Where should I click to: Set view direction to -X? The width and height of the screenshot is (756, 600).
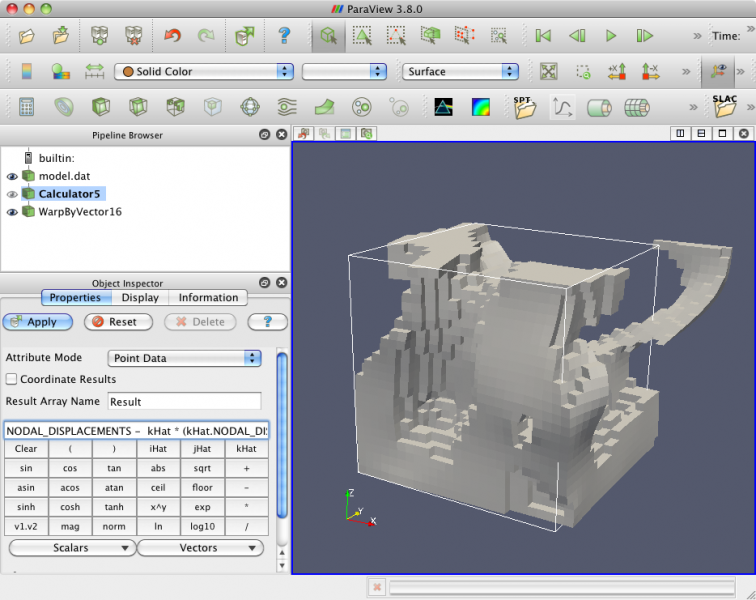650,71
